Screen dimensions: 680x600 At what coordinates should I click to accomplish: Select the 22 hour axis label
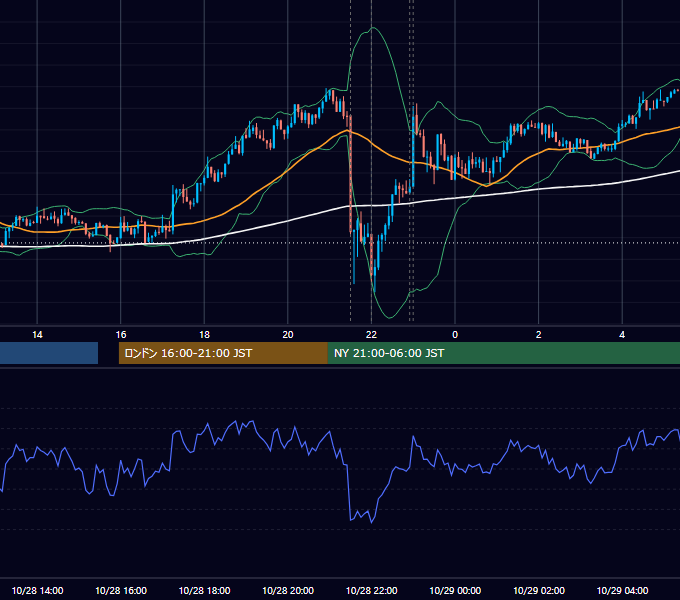[371, 335]
